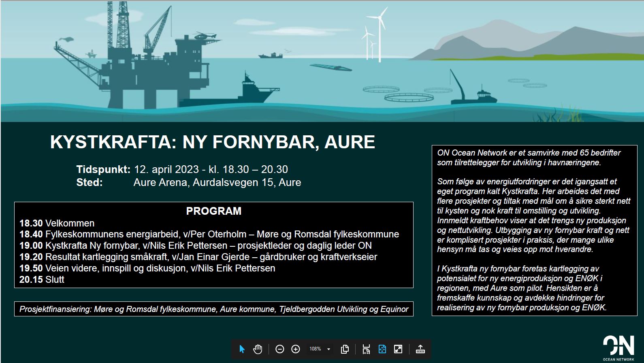This screenshot has width=644, height=363.
Task: Click the '18.30 Velkommen' line
Action: tap(57, 223)
